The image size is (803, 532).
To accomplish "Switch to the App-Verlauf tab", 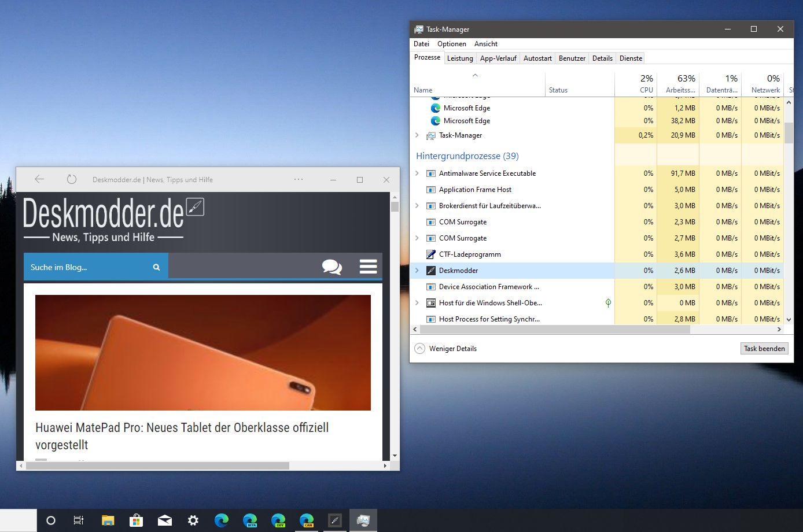I will 498,58.
